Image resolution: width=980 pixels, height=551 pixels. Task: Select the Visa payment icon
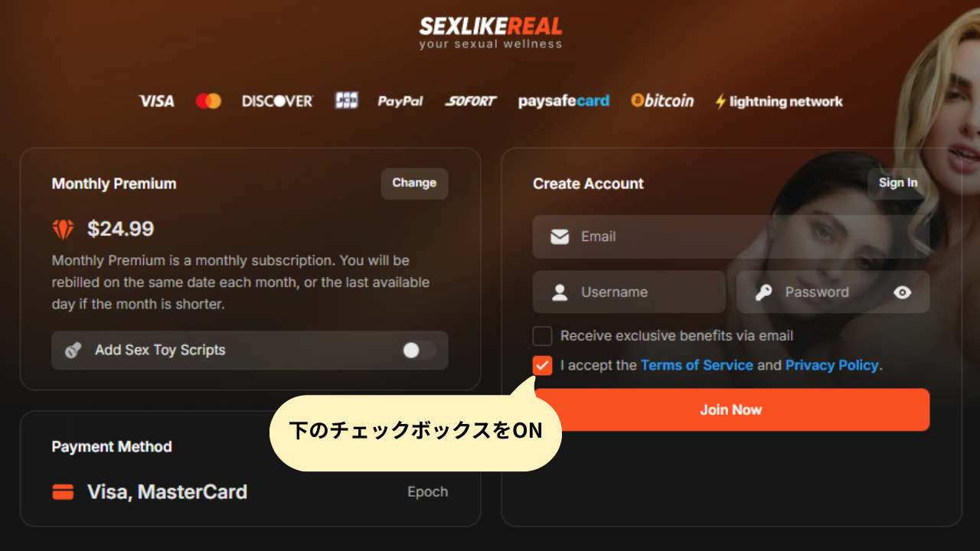tap(156, 100)
